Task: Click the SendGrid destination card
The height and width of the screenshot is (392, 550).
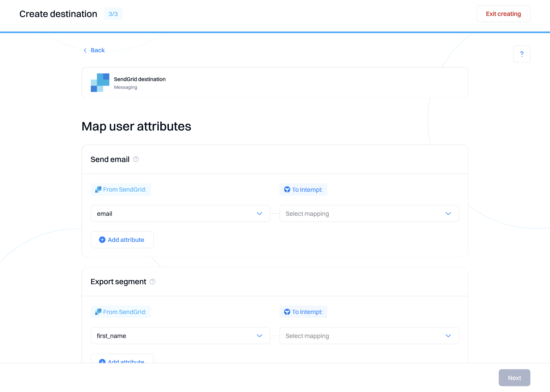Action: click(x=274, y=82)
